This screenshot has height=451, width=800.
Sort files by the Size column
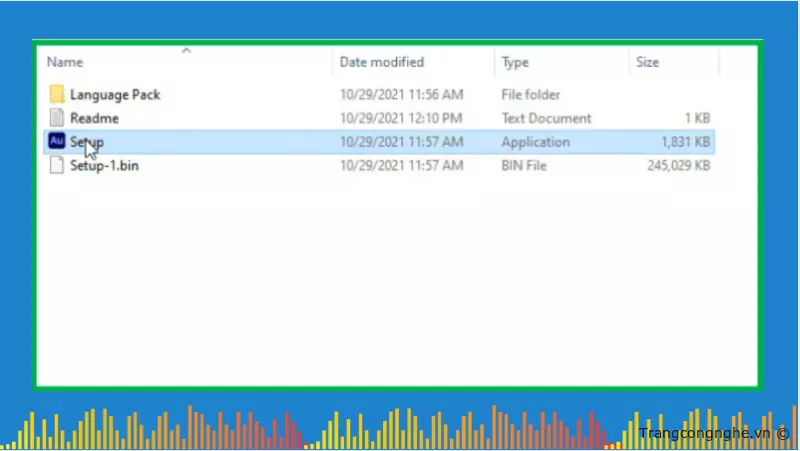(x=648, y=62)
